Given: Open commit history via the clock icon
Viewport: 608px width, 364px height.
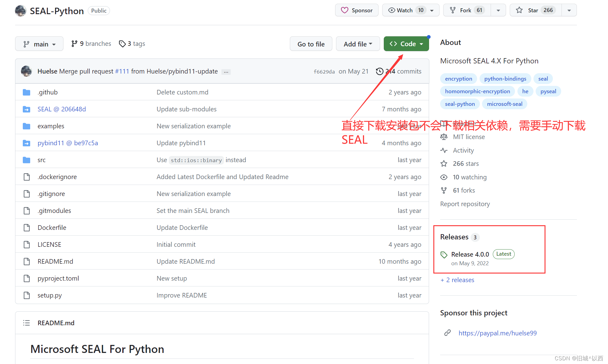Looking at the screenshot, I should point(379,71).
